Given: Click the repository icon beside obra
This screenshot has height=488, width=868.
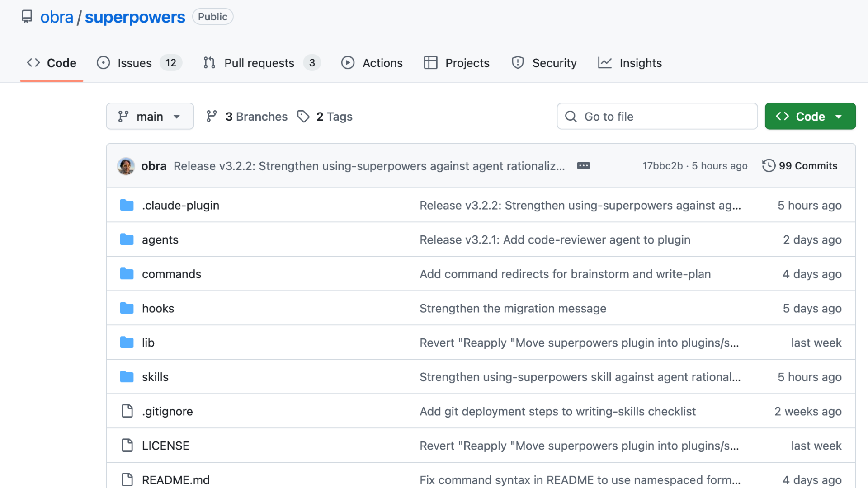Looking at the screenshot, I should pyautogui.click(x=27, y=17).
